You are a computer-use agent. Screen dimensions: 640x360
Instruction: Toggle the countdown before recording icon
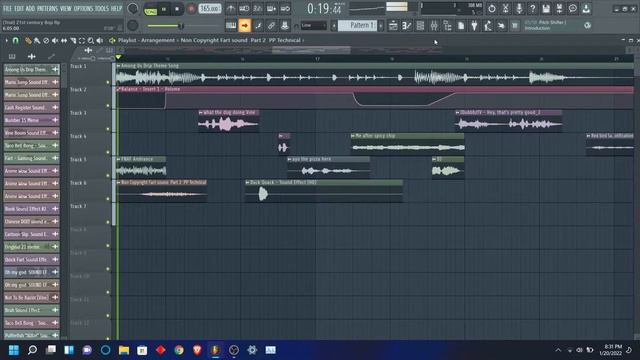258,9
